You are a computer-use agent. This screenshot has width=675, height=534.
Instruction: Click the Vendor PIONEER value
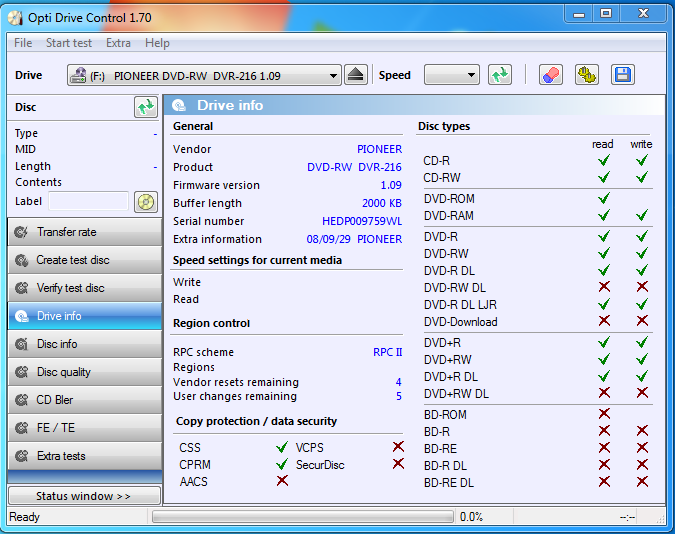[x=379, y=149]
